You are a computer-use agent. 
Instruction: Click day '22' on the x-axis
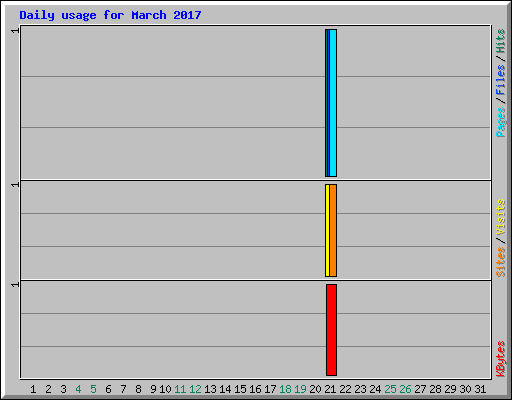click(345, 389)
